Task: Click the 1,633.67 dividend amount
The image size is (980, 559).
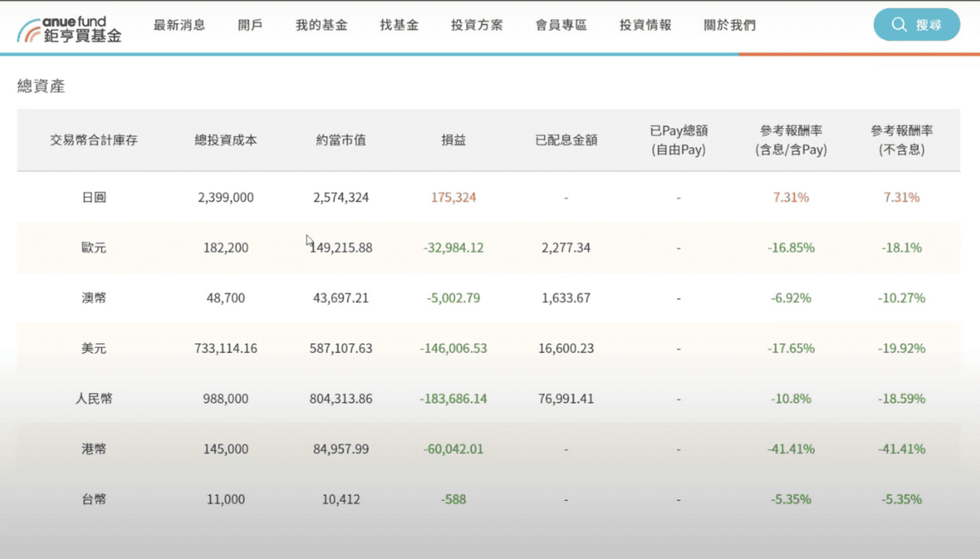Action: (x=566, y=298)
